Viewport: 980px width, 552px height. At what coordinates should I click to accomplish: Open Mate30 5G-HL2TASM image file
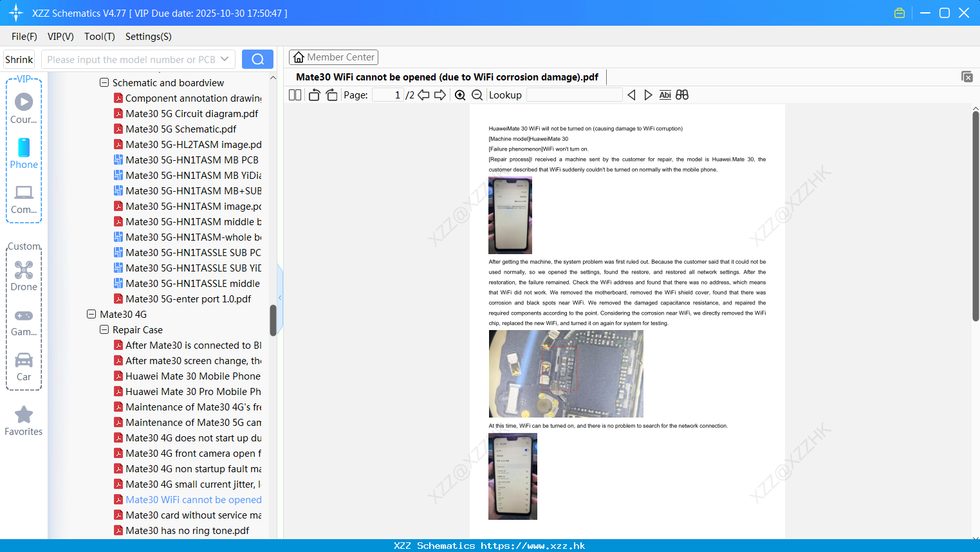[x=188, y=145]
